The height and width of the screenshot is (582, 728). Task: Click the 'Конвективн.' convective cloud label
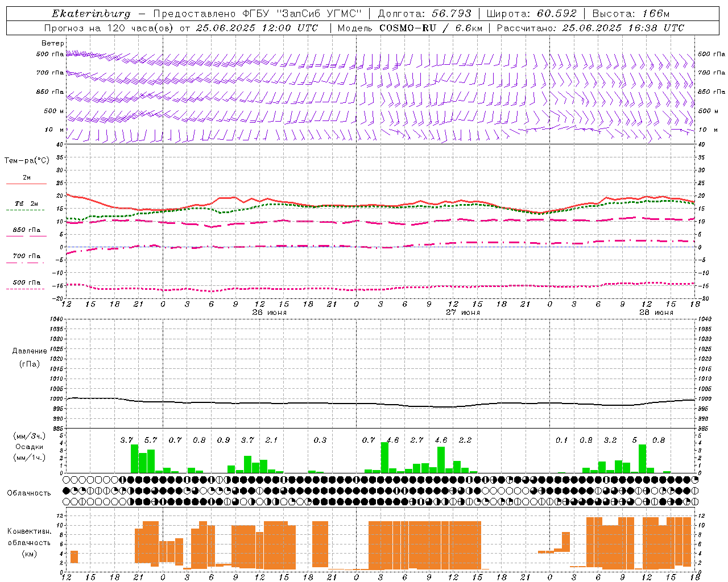pos(29,531)
